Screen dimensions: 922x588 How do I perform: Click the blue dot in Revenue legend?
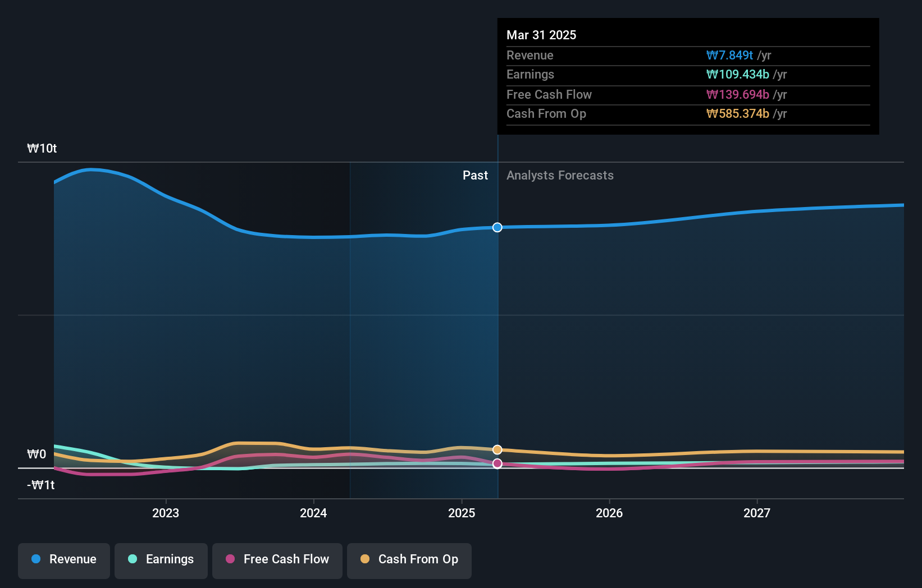click(36, 559)
